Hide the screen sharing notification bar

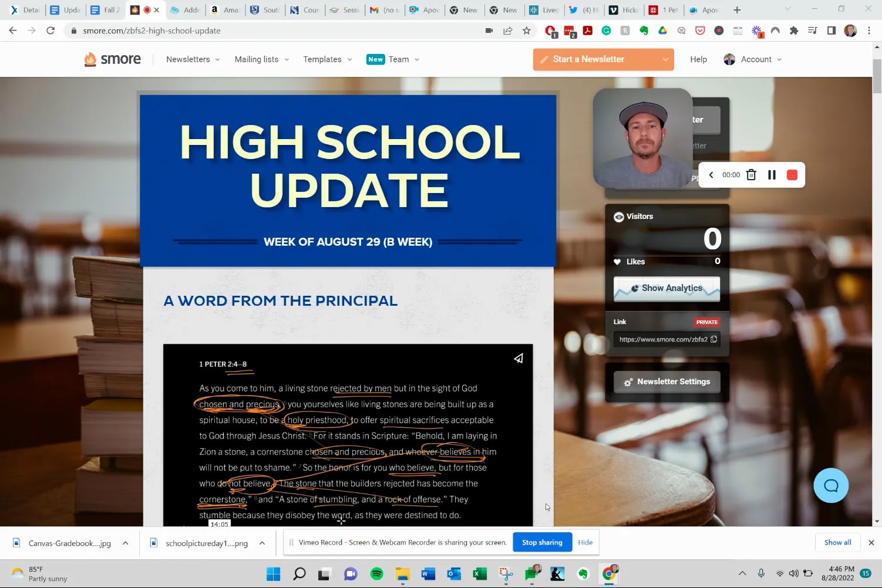(585, 542)
